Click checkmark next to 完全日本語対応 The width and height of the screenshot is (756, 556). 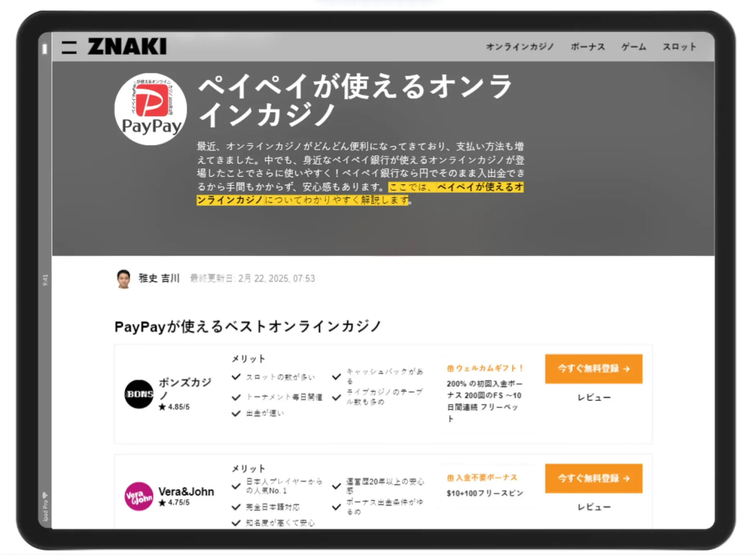(x=236, y=507)
